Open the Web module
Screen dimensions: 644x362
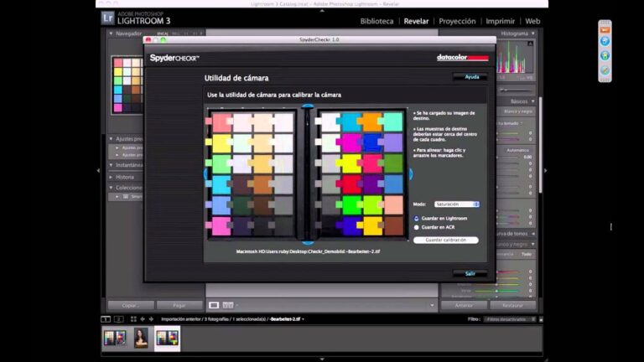(532, 21)
